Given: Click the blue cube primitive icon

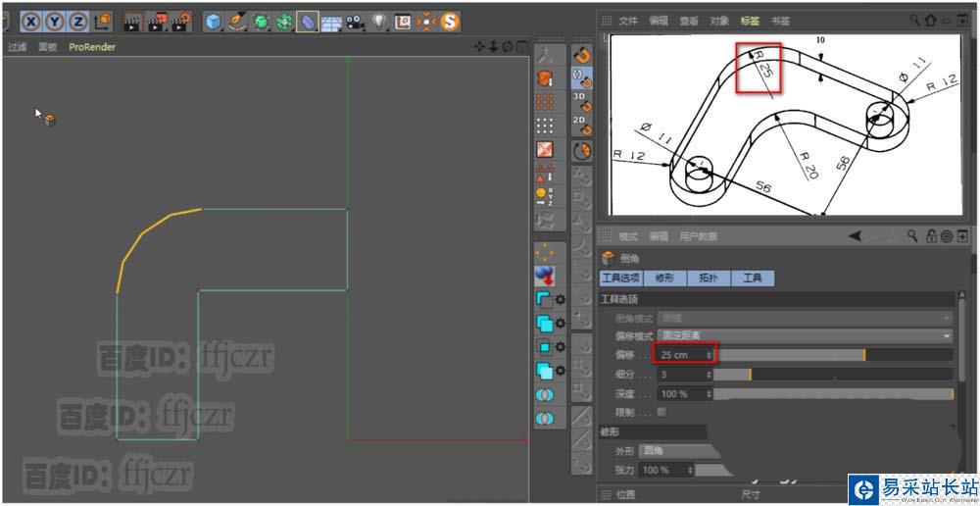Looking at the screenshot, I should pyautogui.click(x=215, y=22).
